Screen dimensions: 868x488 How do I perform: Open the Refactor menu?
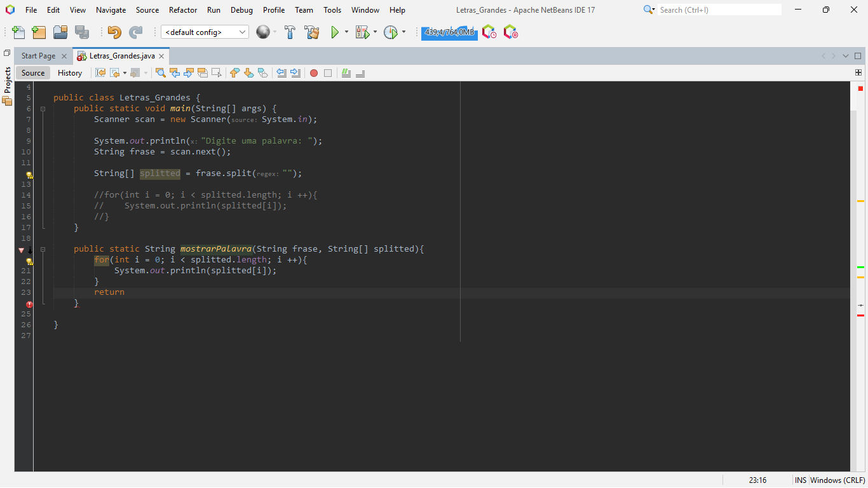tap(182, 10)
